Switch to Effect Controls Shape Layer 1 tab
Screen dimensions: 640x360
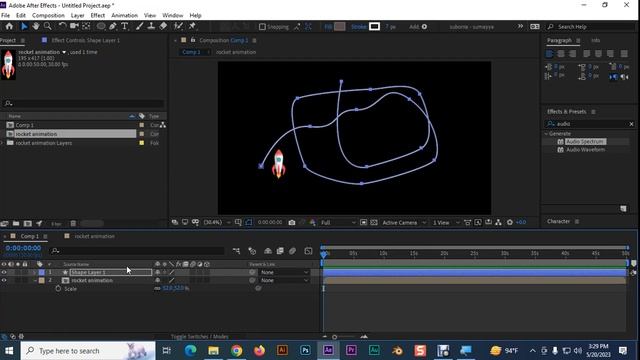[x=85, y=40]
